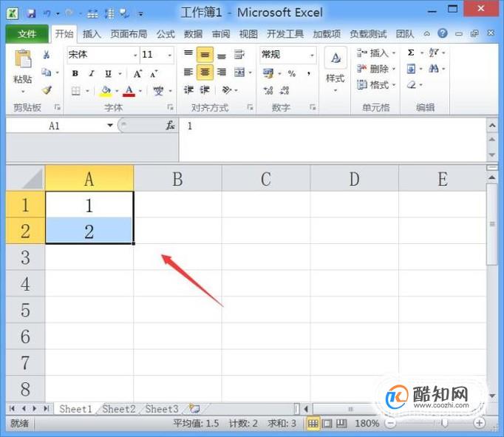
Task: Open the underline style dropdown arrow
Action: (120, 74)
